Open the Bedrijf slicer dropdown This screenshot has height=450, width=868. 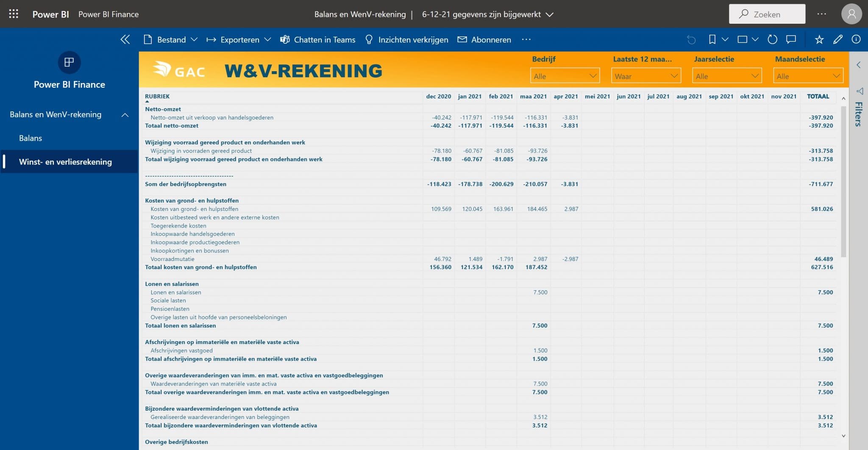tap(565, 76)
